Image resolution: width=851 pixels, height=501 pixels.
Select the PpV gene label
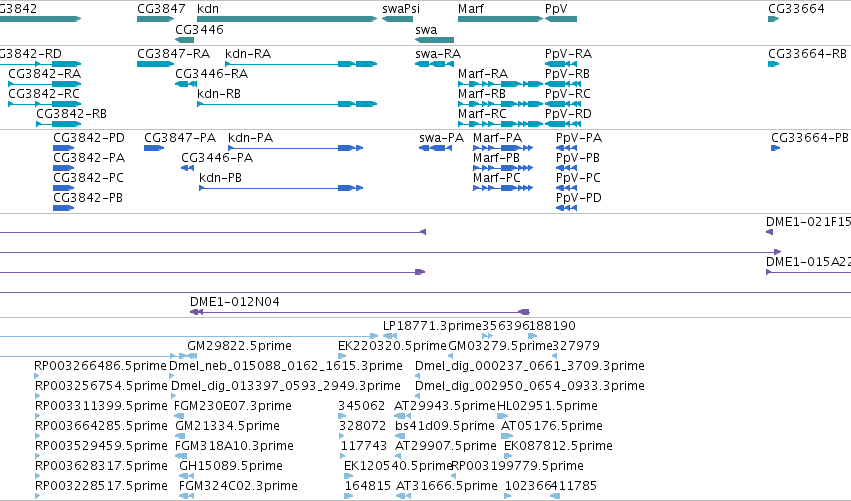556,9
